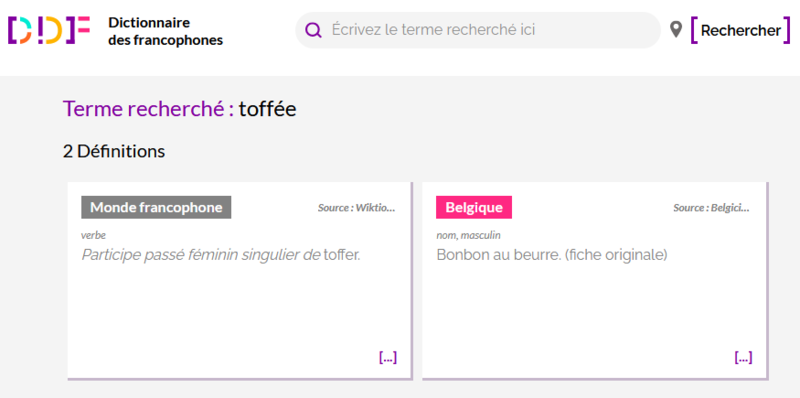Open the Wiktionnaire source label
Image resolution: width=800 pixels, height=398 pixels.
(357, 208)
